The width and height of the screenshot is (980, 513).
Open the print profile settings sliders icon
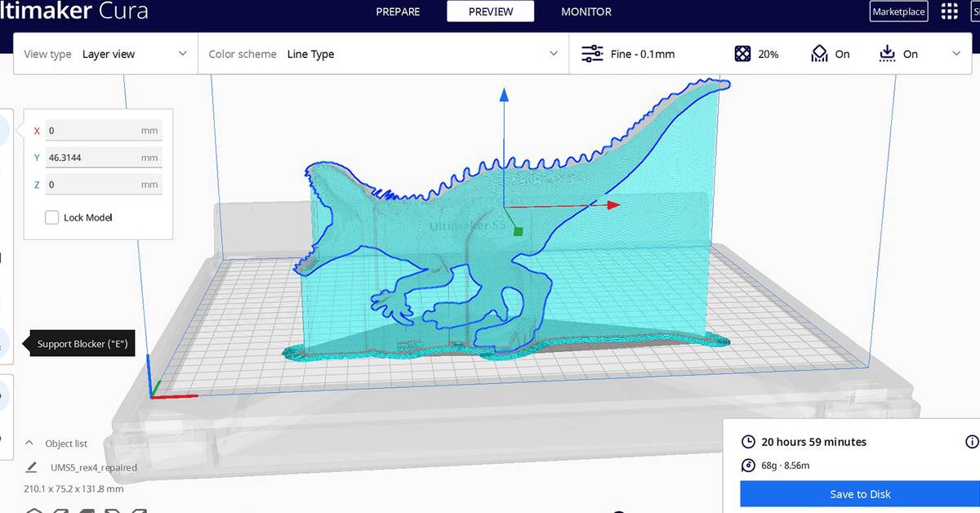click(592, 54)
